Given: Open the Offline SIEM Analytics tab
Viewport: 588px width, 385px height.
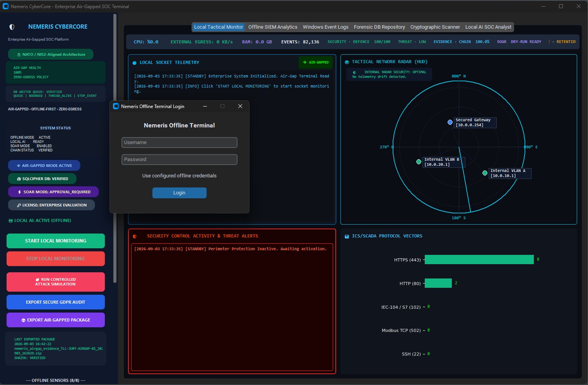Looking at the screenshot, I should coord(273,27).
